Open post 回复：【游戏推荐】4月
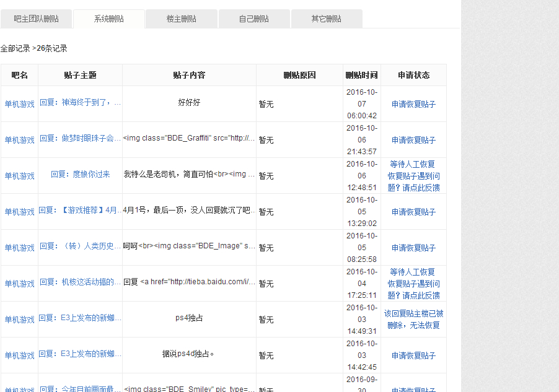The height and width of the screenshot is (392, 559). tap(80, 211)
